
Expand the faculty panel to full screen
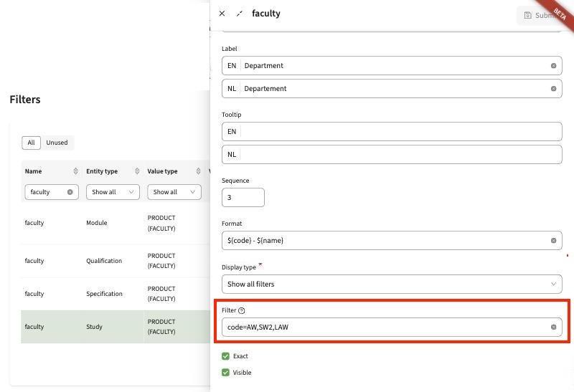click(240, 14)
